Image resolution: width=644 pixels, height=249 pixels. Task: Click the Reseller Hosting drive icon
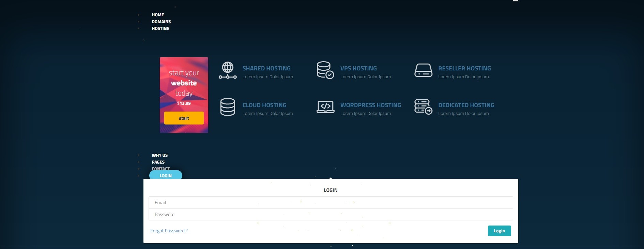(423, 70)
